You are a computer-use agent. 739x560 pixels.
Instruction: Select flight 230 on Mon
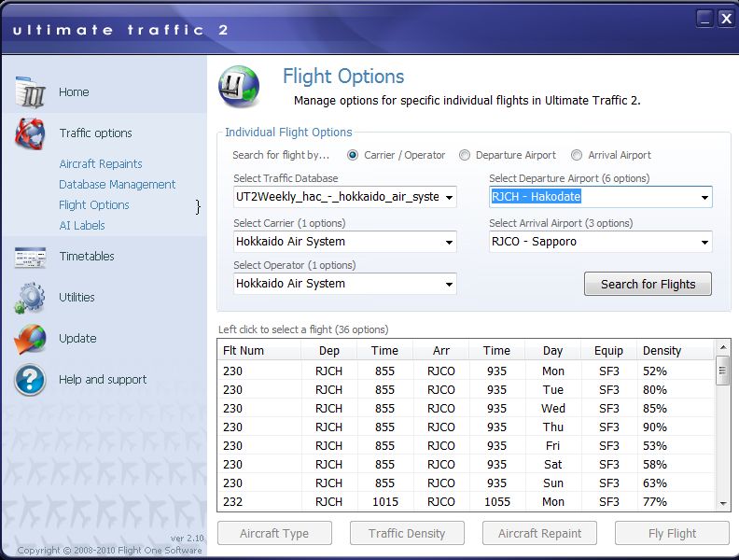[467, 371]
